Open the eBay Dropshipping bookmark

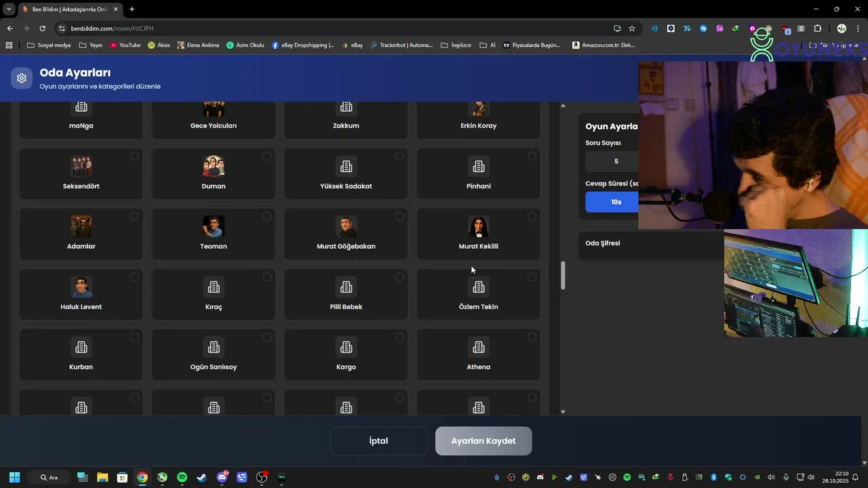302,45
